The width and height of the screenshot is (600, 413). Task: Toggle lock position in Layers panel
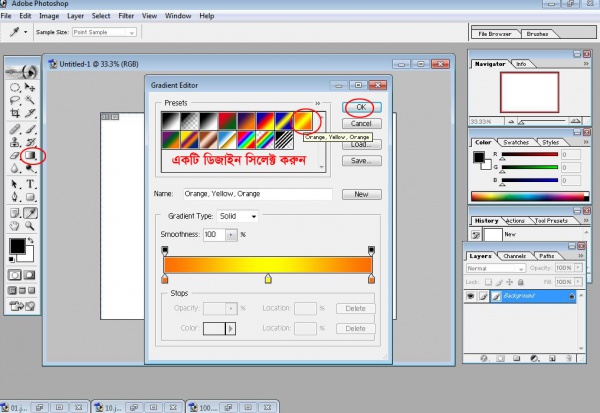[510, 282]
